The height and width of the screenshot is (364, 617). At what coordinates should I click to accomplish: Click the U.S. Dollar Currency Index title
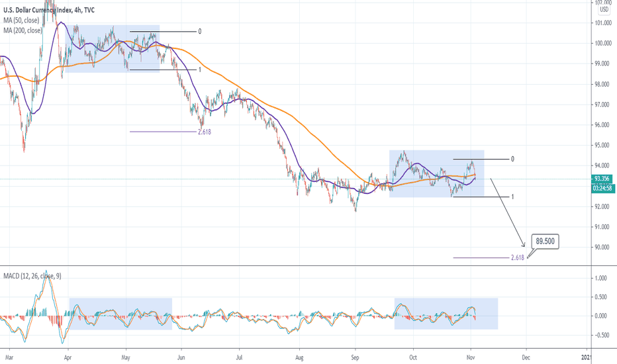49,10
